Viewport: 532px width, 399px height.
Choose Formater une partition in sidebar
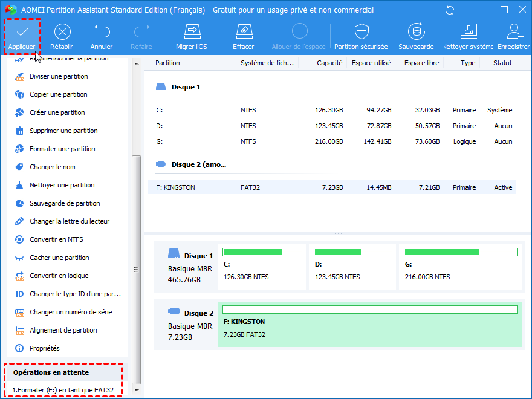tap(62, 149)
